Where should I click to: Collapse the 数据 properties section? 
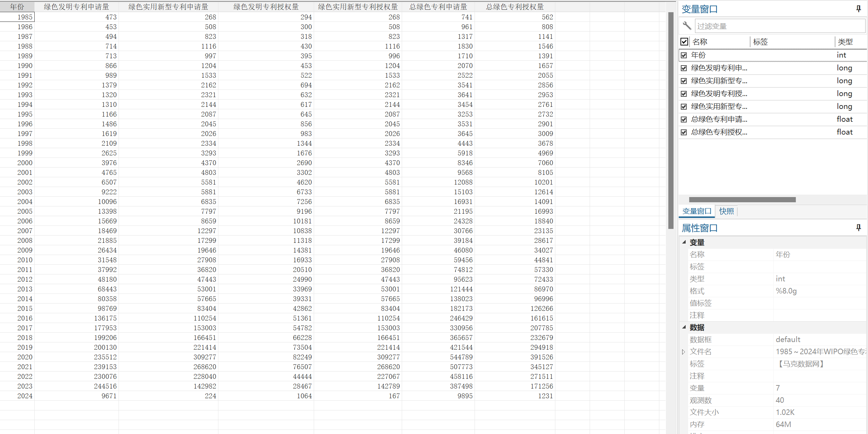684,327
